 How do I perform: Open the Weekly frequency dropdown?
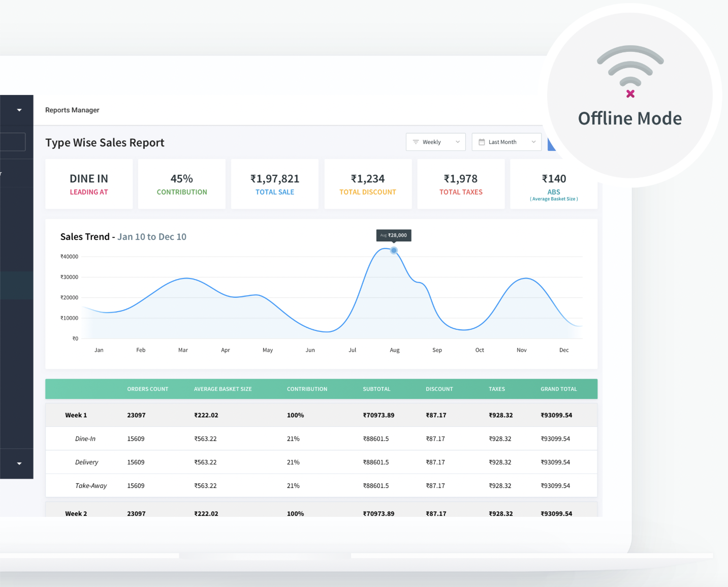click(x=435, y=142)
